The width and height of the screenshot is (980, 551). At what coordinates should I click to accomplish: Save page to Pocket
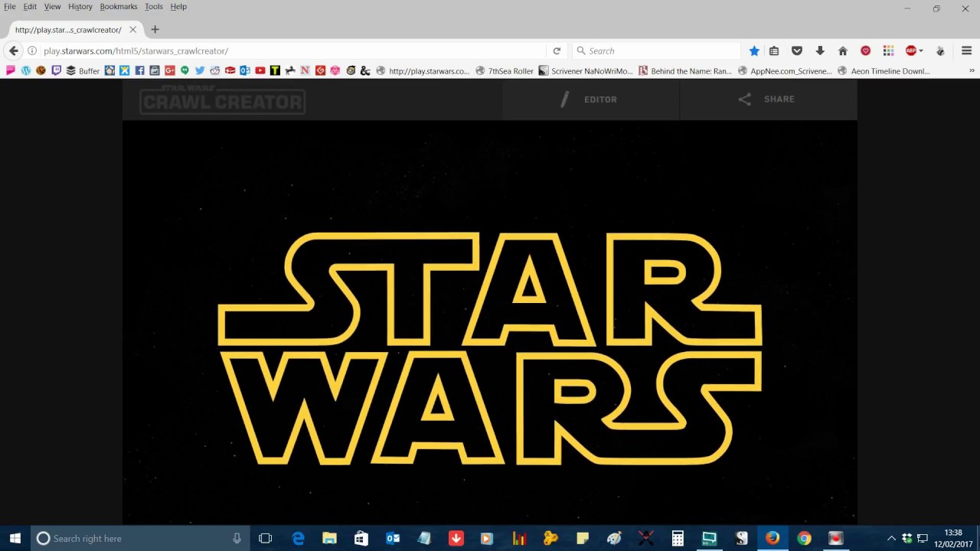tap(797, 51)
